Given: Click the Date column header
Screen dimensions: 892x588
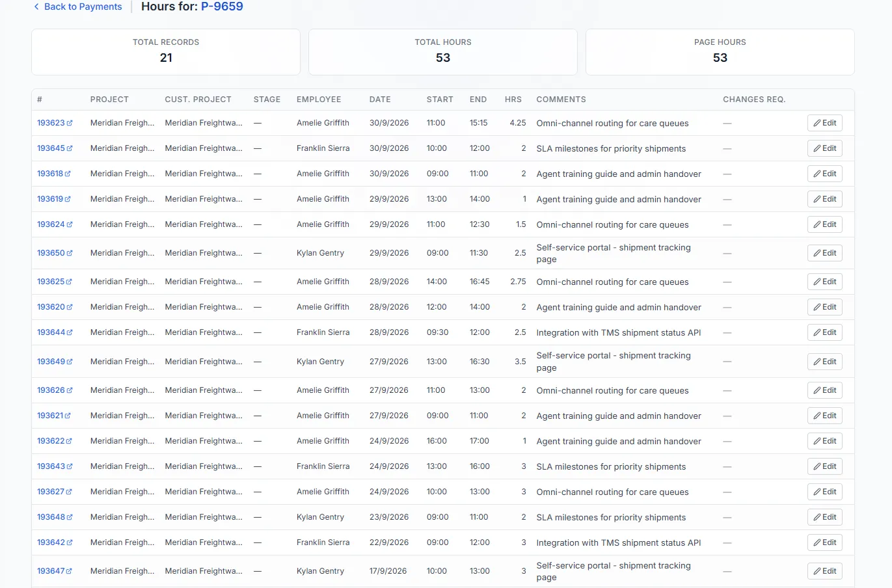Looking at the screenshot, I should pyautogui.click(x=380, y=100).
